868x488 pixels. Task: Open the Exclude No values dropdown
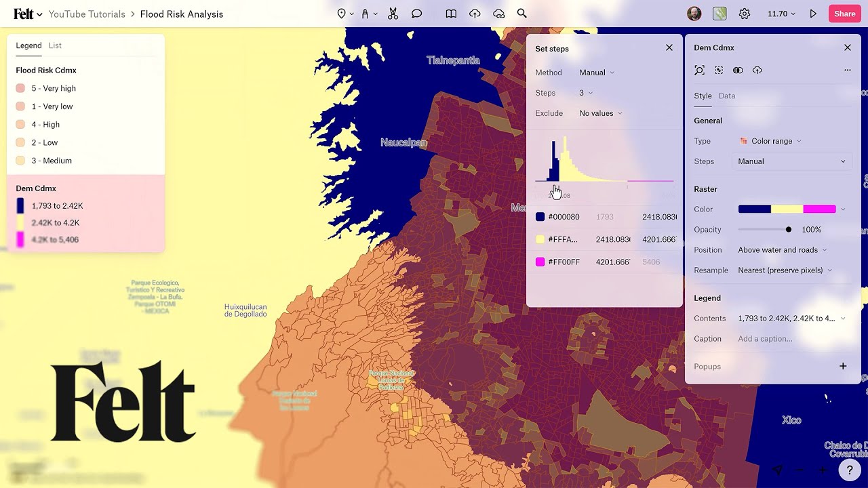coord(601,113)
